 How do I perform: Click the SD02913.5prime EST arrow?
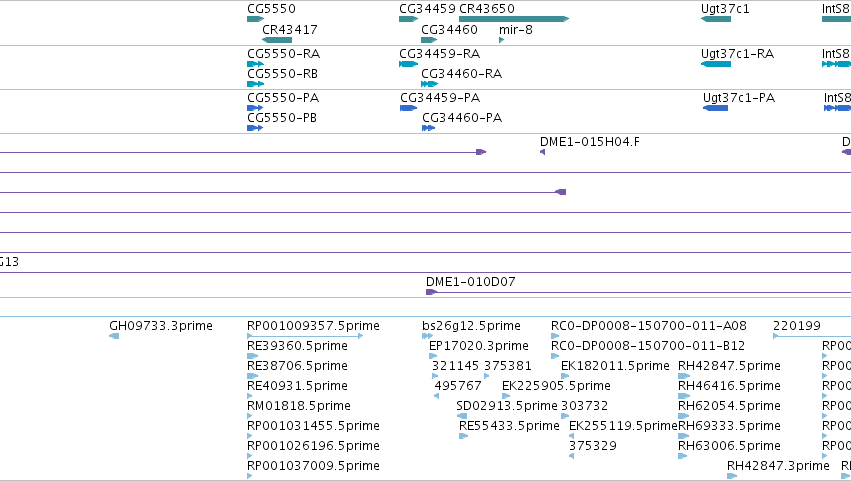pos(462,416)
